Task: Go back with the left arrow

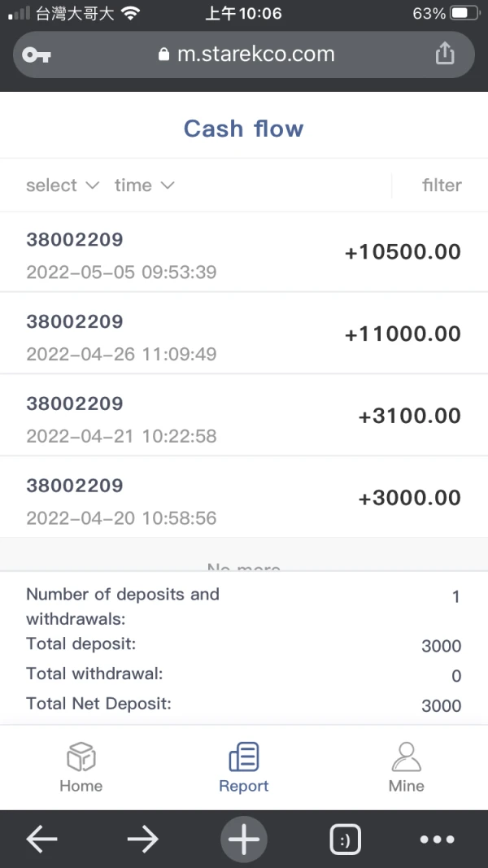Action: pos(41,840)
